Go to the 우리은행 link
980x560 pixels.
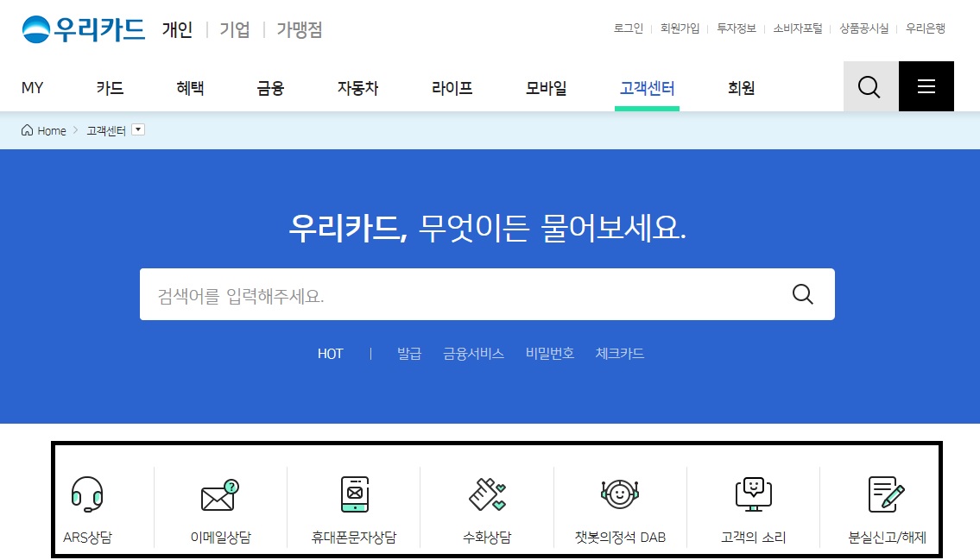(x=926, y=28)
